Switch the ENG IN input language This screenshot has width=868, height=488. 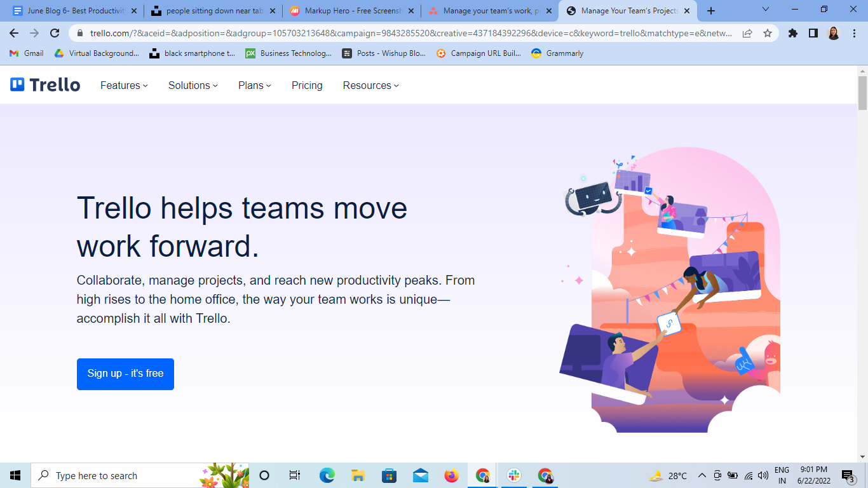tap(782, 475)
